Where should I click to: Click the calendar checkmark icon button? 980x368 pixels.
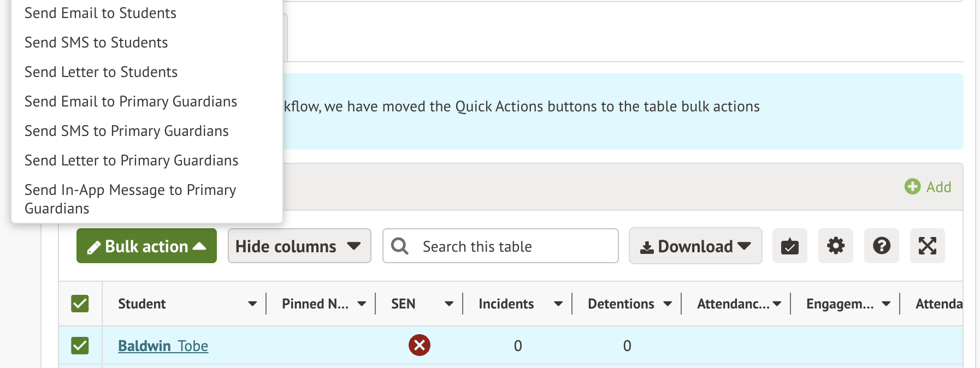[789, 246]
